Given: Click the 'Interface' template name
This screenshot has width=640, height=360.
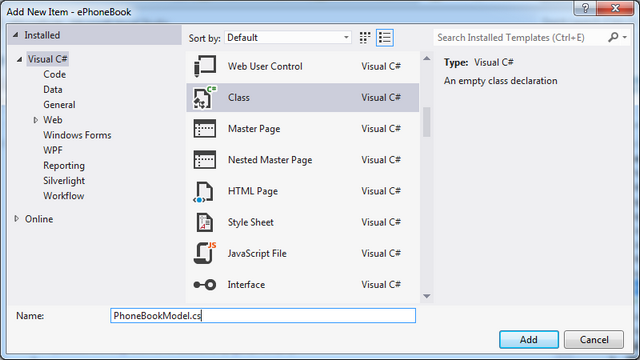Looking at the screenshot, I should 246,284.
